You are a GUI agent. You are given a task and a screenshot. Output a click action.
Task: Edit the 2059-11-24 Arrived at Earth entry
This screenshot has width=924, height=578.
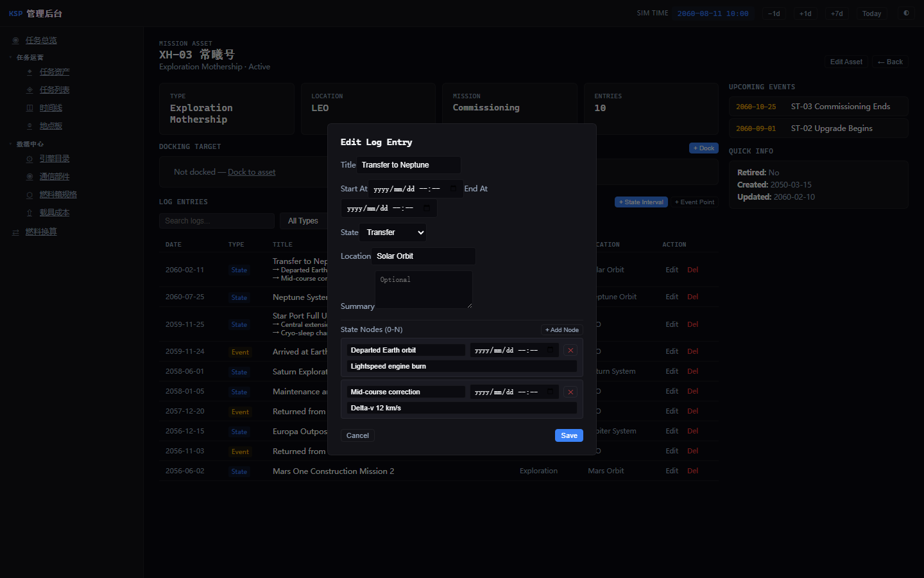tap(672, 351)
